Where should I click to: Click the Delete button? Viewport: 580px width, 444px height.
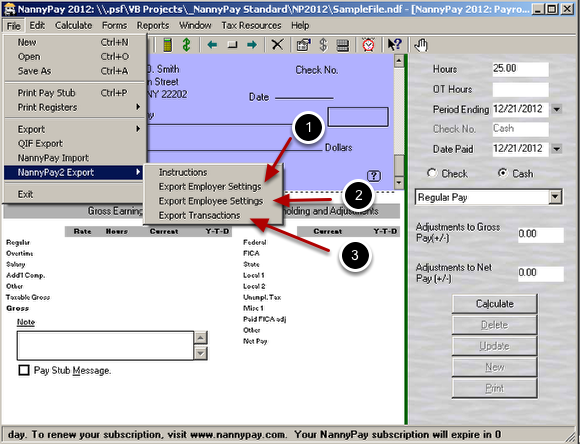[495, 325]
